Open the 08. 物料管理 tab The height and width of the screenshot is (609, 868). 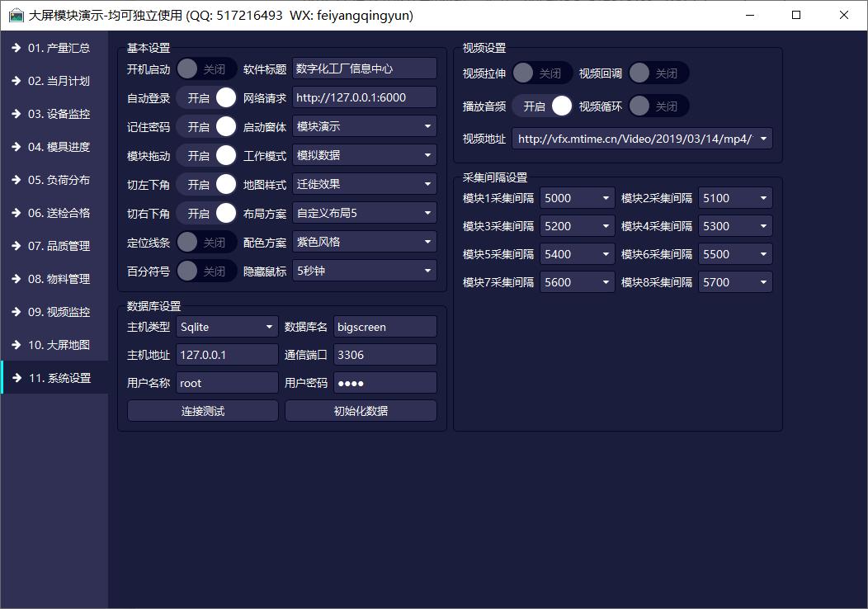tap(58, 279)
